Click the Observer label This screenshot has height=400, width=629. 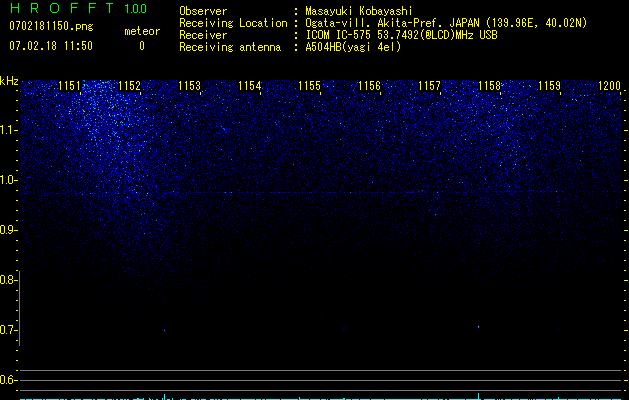(203, 11)
